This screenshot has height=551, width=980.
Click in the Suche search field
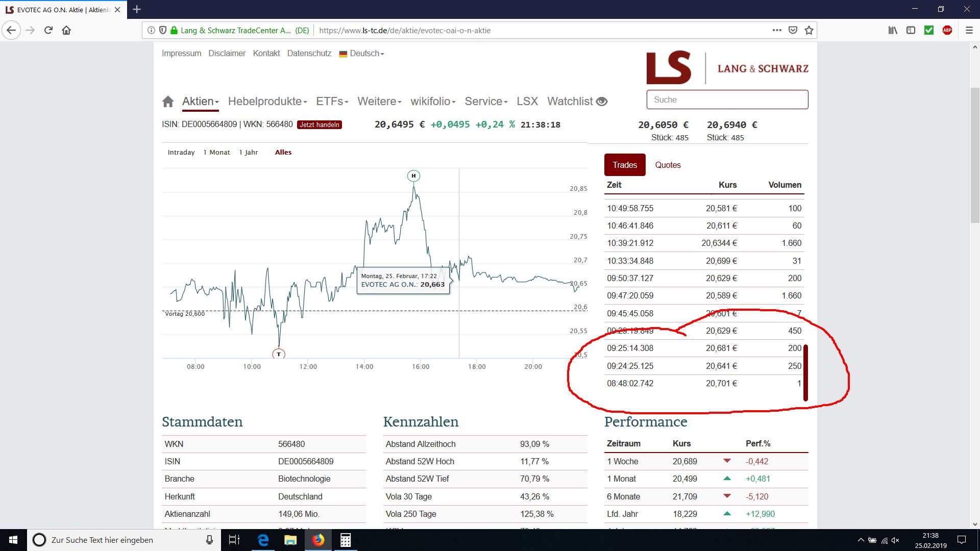(x=727, y=99)
